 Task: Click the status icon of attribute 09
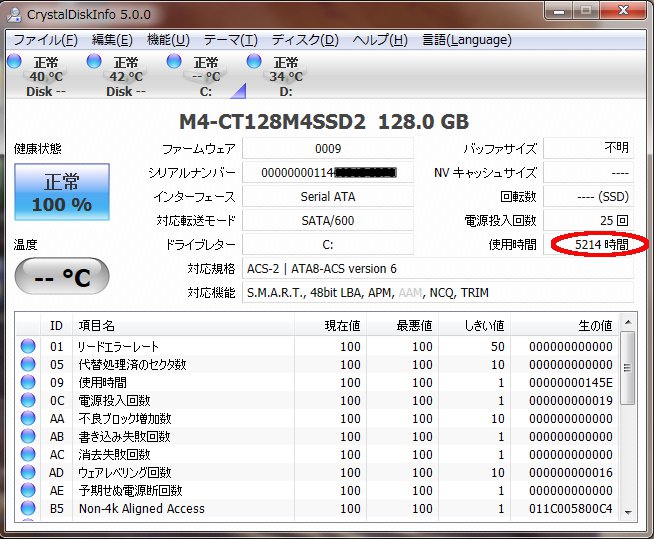pyautogui.click(x=28, y=382)
